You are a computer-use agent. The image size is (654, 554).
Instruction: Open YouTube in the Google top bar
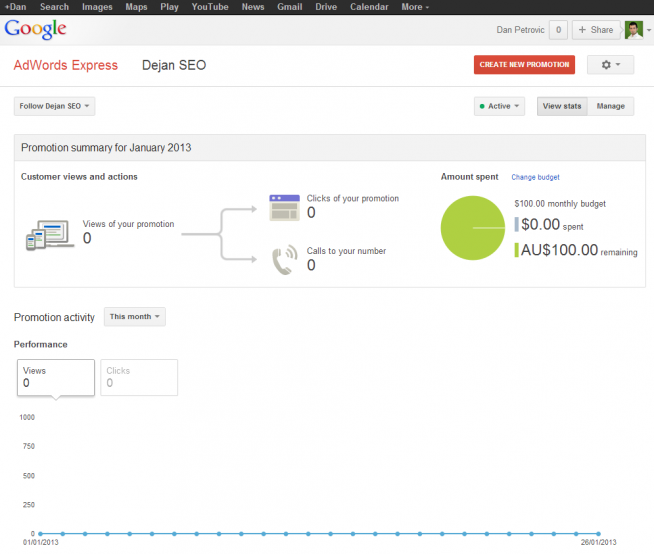pos(210,7)
